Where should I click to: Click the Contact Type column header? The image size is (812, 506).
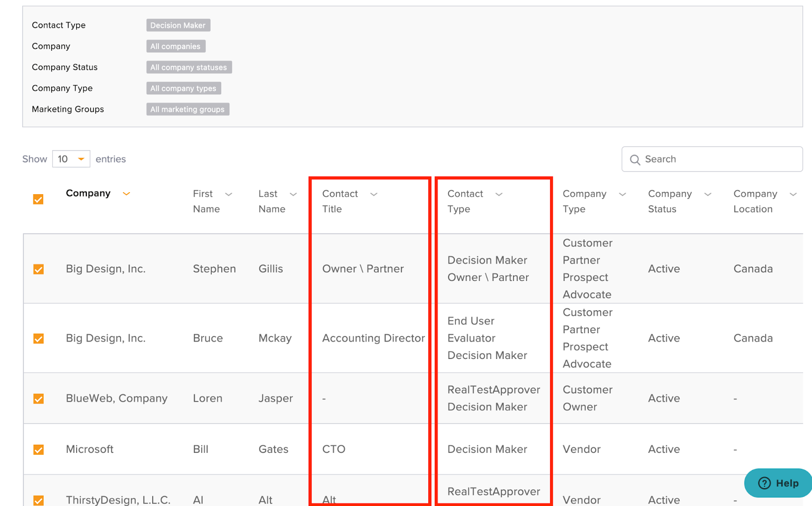(465, 201)
